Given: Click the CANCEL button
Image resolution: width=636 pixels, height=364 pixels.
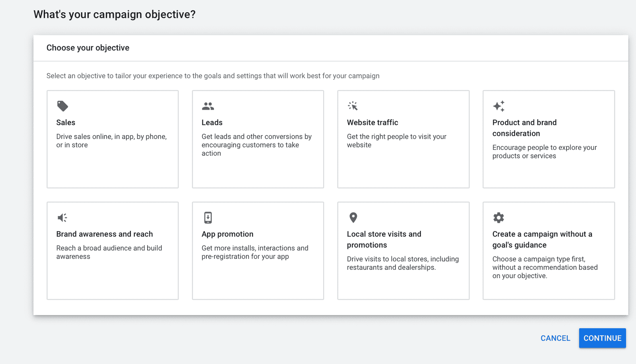Looking at the screenshot, I should [x=555, y=338].
